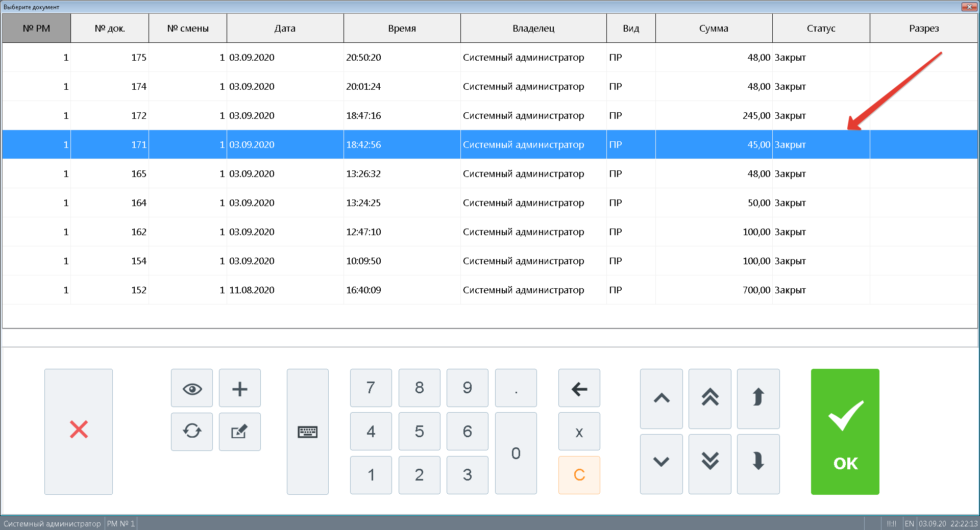Click sum 50,00 cell
The image size is (980, 530).
pos(714,203)
